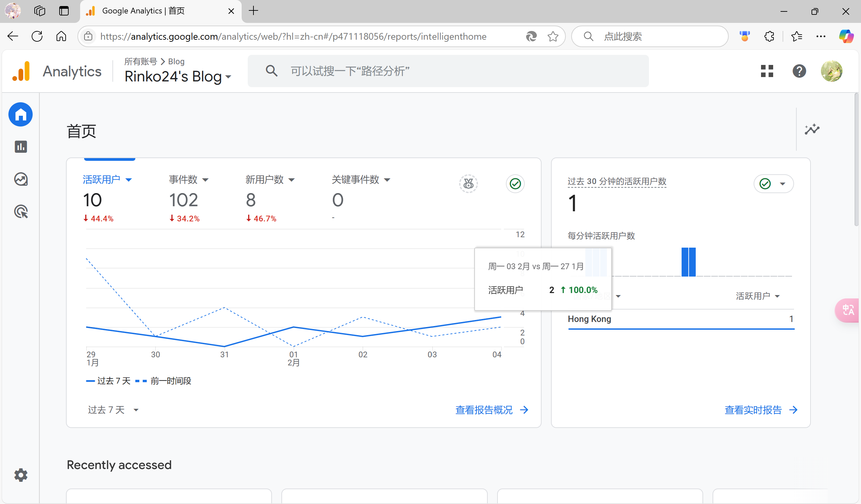
Task: Toggle the active users metric checkmark
Action: [514, 183]
